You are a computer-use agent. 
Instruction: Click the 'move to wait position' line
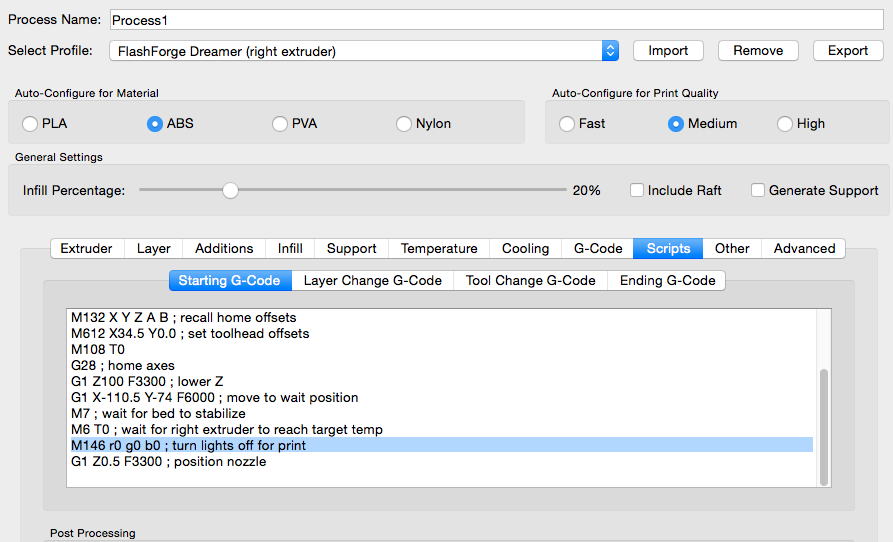point(214,397)
